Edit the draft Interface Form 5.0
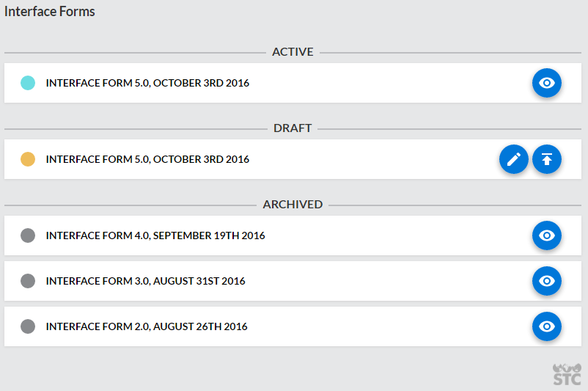The image size is (588, 391). coord(513,159)
